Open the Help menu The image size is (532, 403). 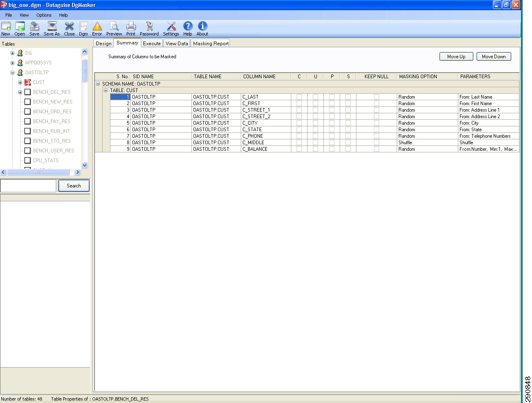click(63, 15)
